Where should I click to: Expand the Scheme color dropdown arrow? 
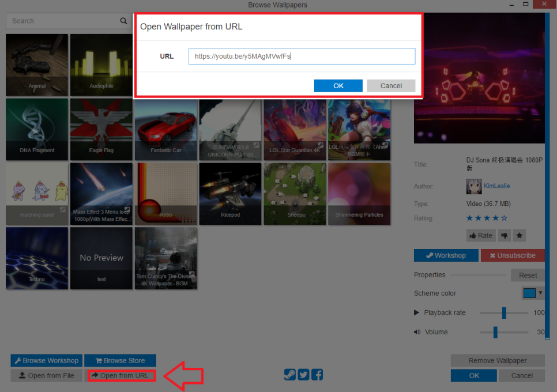pyautogui.click(x=540, y=293)
